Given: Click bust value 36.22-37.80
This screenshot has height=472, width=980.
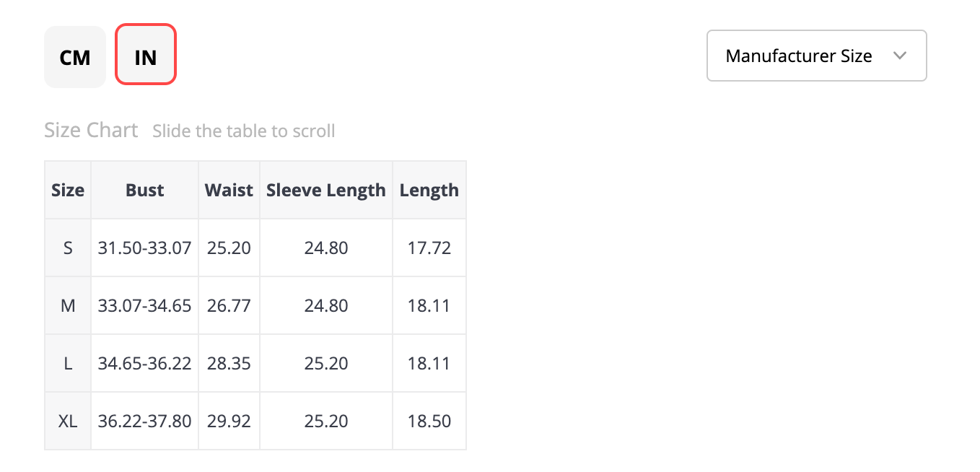Looking at the screenshot, I should [x=144, y=421].
